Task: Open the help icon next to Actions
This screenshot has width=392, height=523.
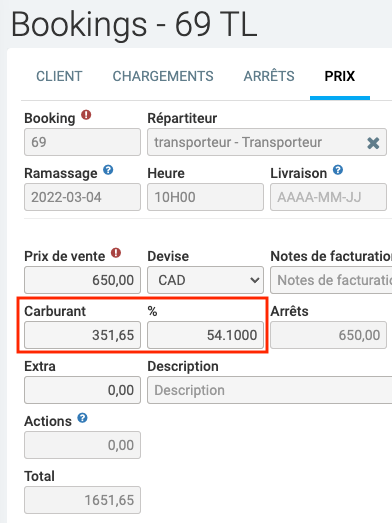Action: point(82,418)
